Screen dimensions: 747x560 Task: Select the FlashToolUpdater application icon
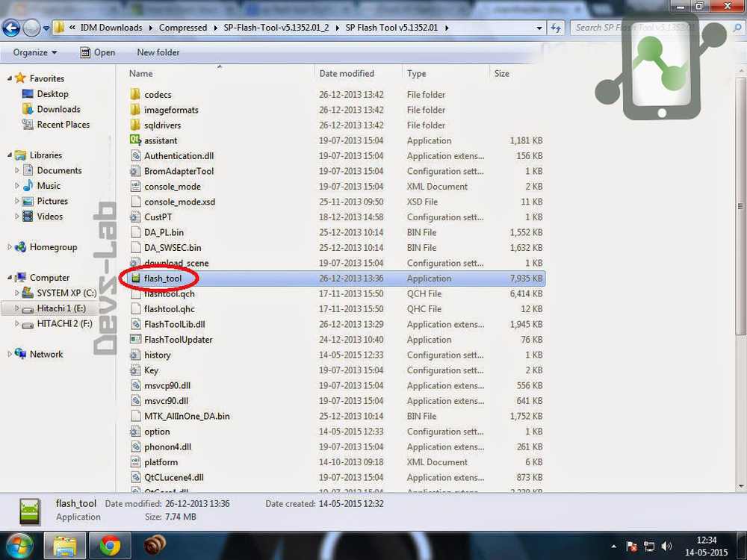[x=136, y=340]
